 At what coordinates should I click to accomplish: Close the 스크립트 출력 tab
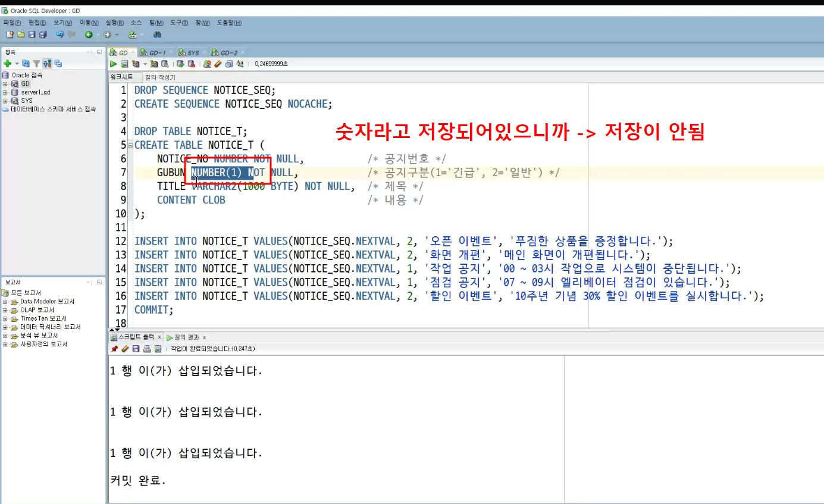[159, 337]
